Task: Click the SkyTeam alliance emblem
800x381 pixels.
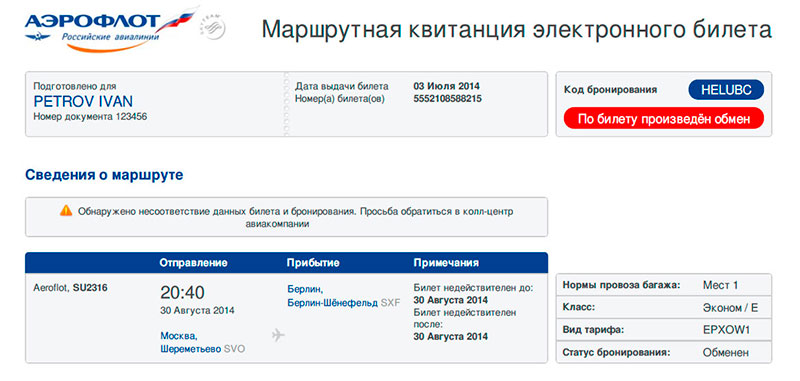Action: [x=213, y=28]
